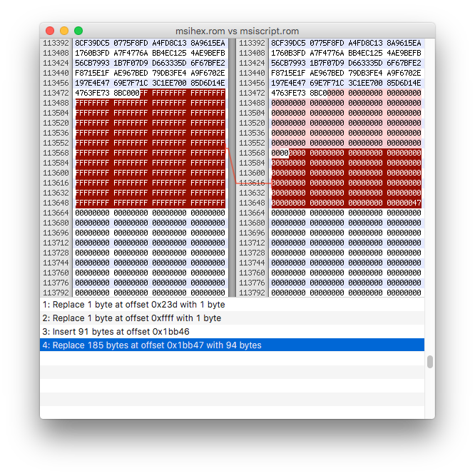This screenshot has height=476, width=475.
Task: Click left pane value 1760B3FD at row 113408
Action: (x=92, y=53)
